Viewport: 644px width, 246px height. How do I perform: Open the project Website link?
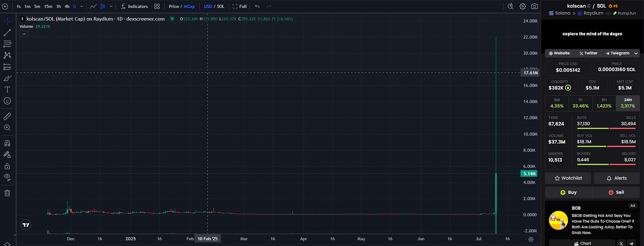coord(559,53)
